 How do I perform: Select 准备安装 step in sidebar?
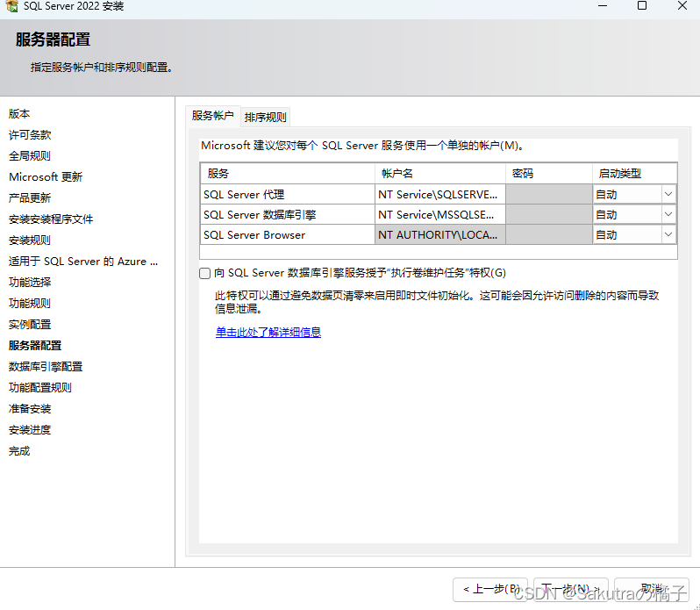(x=30, y=409)
